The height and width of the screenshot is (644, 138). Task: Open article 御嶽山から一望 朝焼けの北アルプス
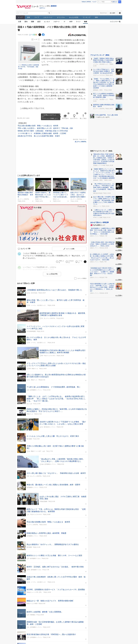coord(50,601)
